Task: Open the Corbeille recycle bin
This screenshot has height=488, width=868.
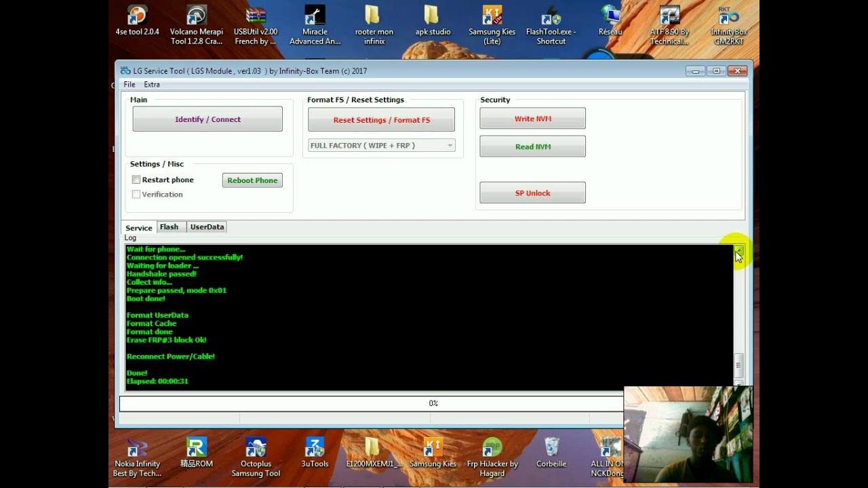Action: pyautogui.click(x=551, y=453)
